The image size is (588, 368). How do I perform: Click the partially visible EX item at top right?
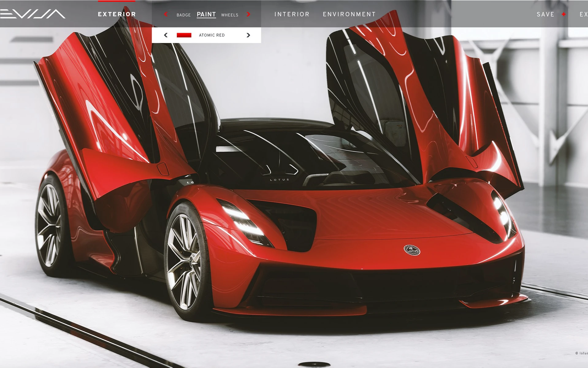[583, 14]
